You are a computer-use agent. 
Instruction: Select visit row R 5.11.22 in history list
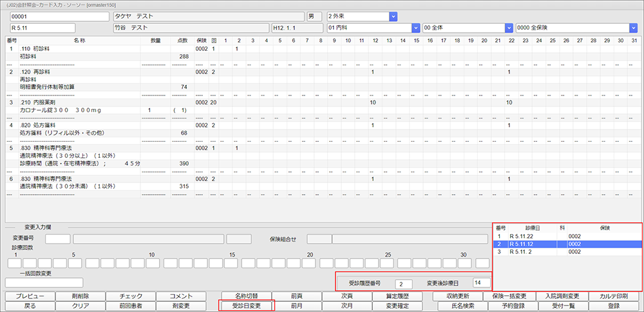coord(567,237)
